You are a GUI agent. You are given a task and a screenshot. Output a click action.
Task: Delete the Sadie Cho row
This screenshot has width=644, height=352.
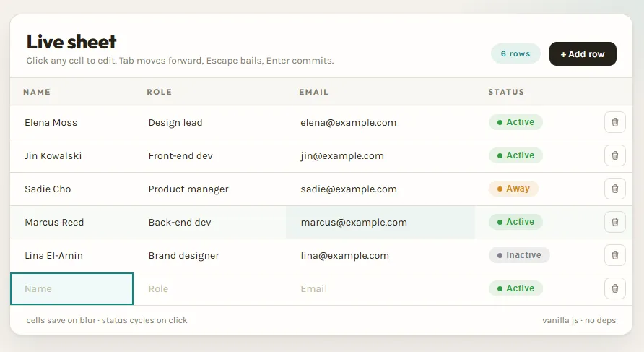pyautogui.click(x=615, y=189)
